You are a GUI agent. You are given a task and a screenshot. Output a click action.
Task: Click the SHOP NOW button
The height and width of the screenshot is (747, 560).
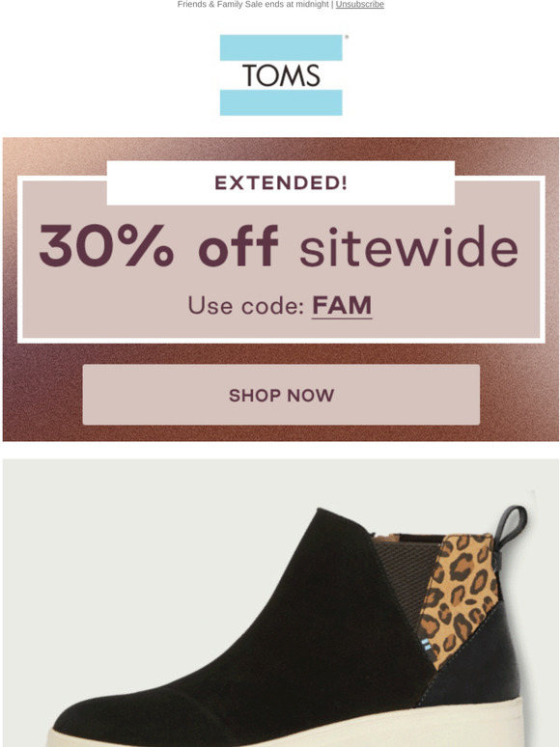coord(281,395)
